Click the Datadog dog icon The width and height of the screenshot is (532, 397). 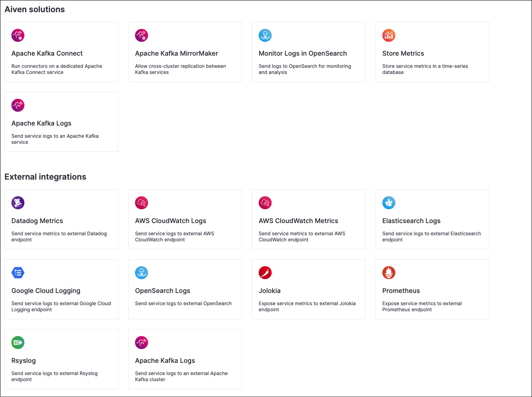[x=18, y=203]
